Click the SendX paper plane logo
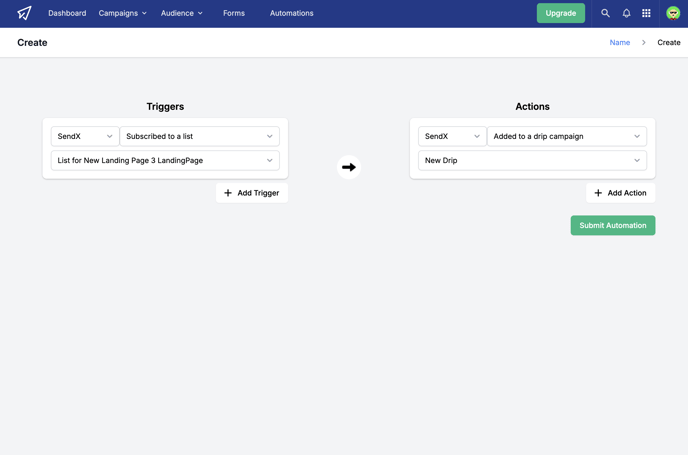688x455 pixels. [x=24, y=13]
